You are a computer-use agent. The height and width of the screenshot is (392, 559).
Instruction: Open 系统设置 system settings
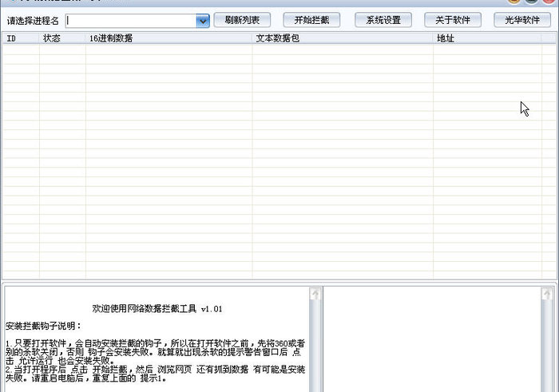click(x=383, y=20)
